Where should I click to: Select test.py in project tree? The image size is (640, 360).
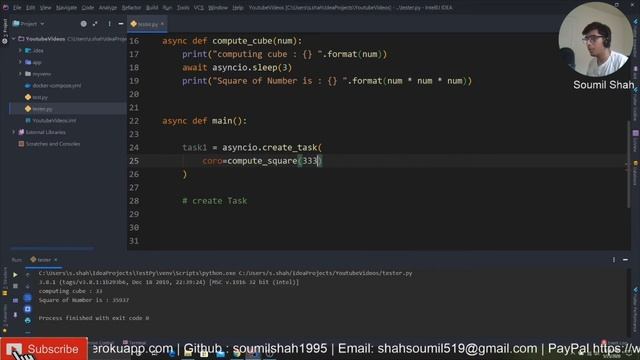tap(40, 97)
